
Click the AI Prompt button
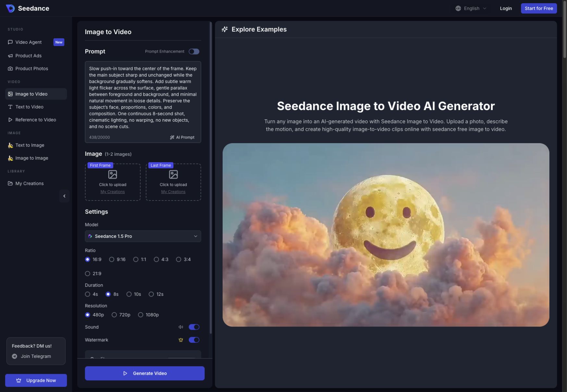[182, 137]
